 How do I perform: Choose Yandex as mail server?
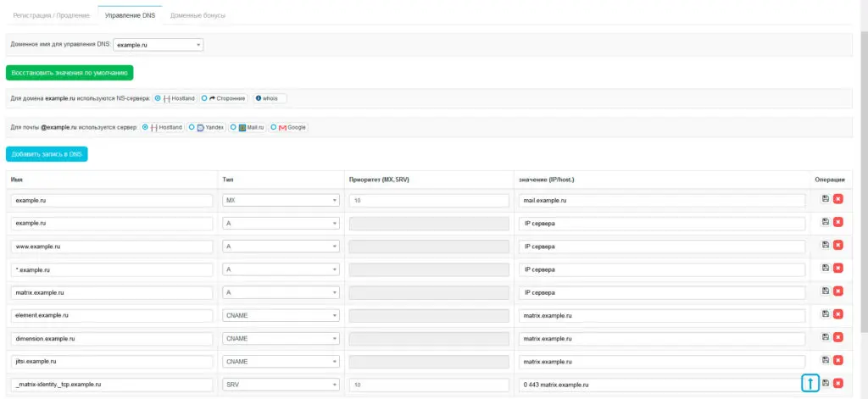coord(192,127)
